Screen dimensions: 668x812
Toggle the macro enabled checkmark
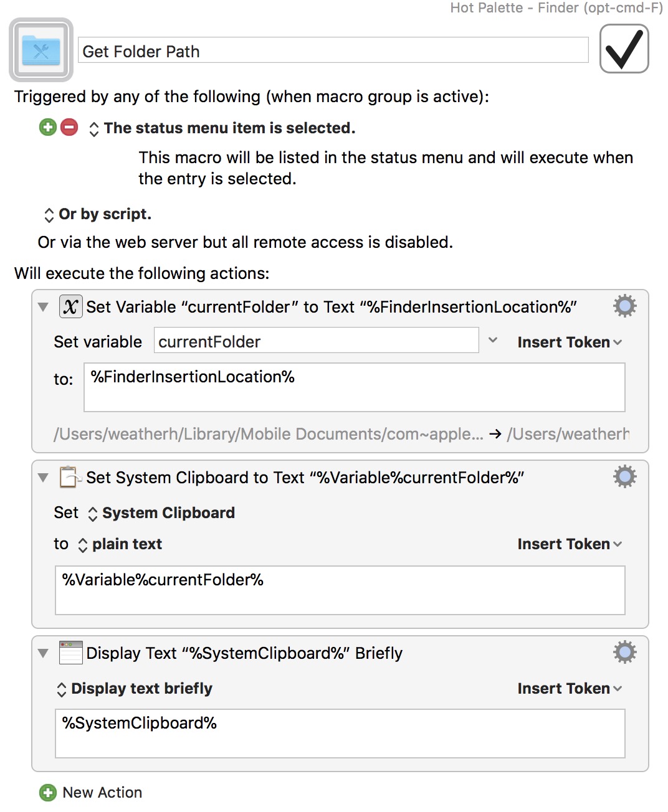[624, 49]
